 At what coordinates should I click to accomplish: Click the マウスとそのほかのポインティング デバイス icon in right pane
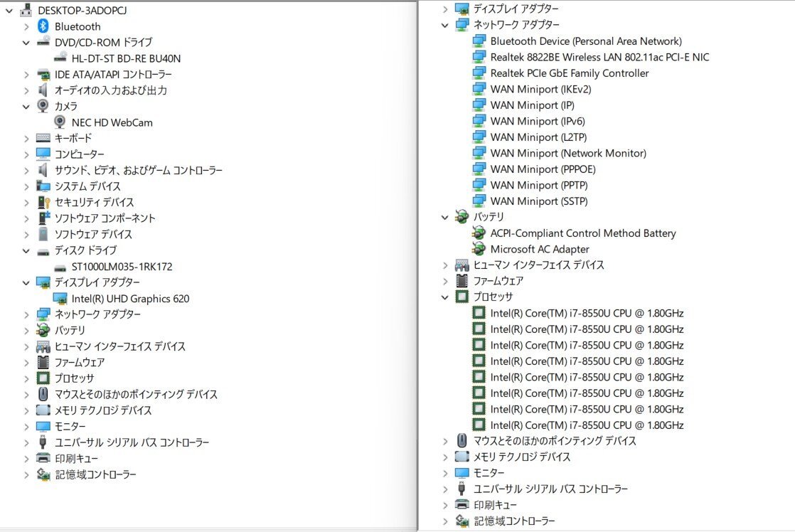click(462, 440)
